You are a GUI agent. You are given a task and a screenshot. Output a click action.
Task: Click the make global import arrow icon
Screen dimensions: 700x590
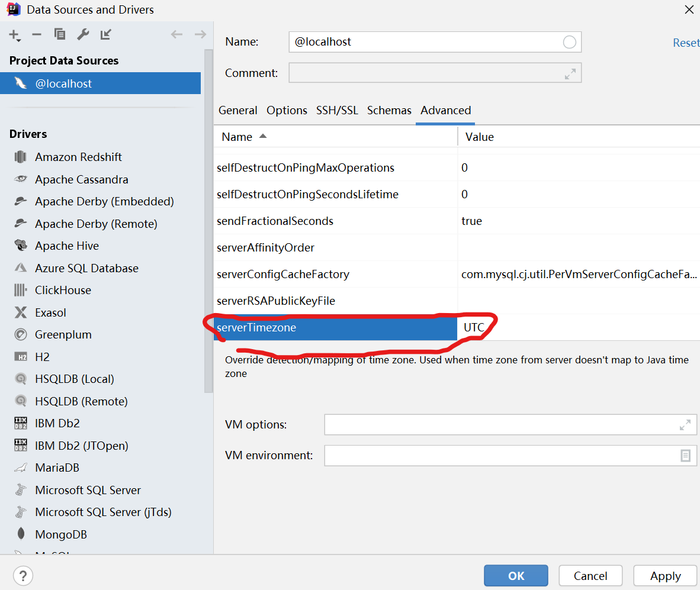tap(106, 34)
